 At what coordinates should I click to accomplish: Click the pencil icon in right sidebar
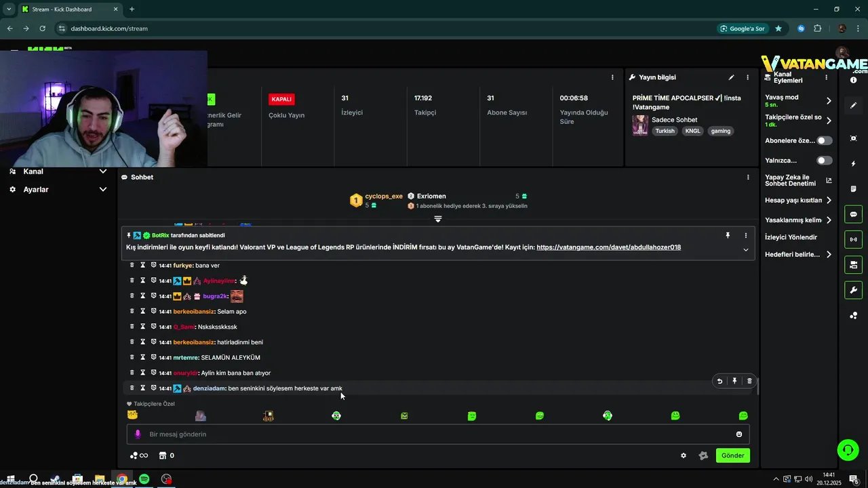(854, 105)
